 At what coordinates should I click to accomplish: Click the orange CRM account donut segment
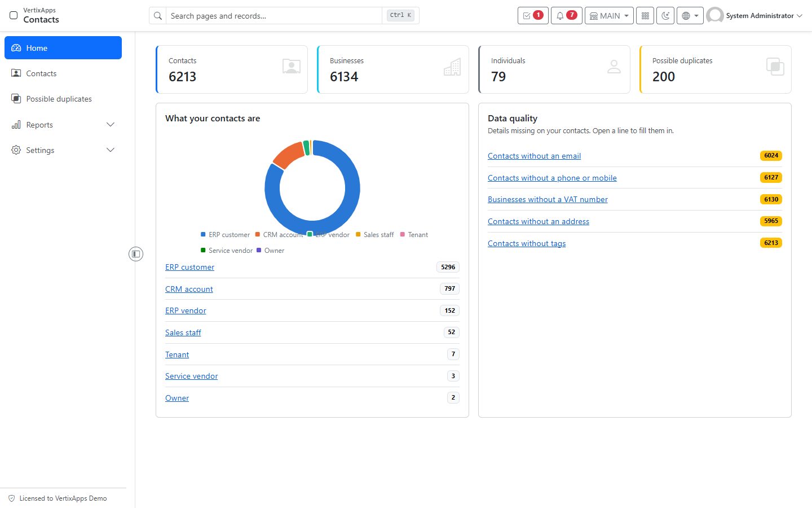coord(288,155)
